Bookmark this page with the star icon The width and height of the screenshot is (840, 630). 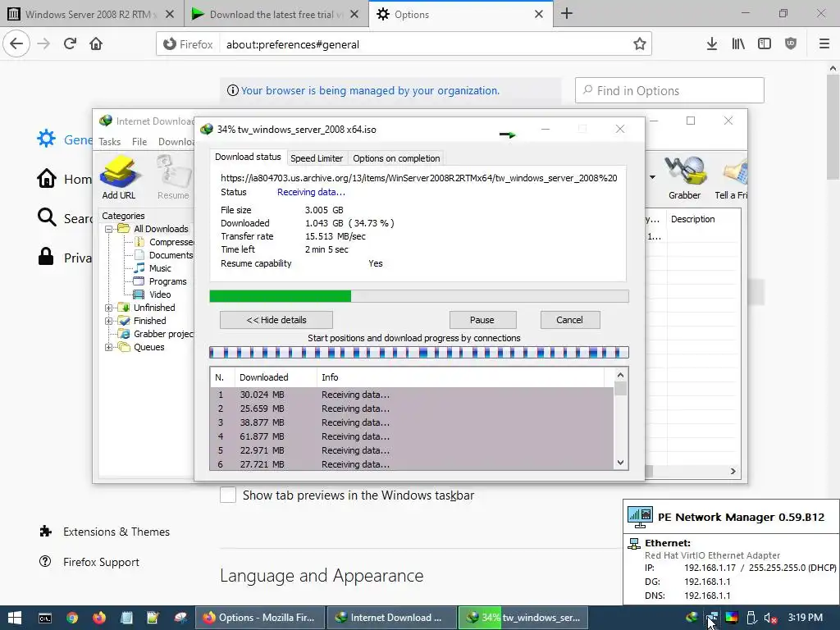point(640,44)
